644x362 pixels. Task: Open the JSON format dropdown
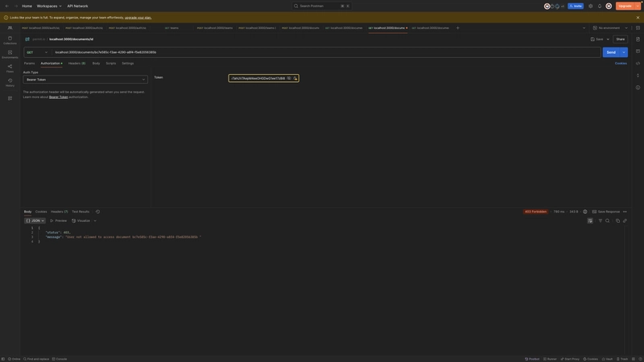coord(35,220)
